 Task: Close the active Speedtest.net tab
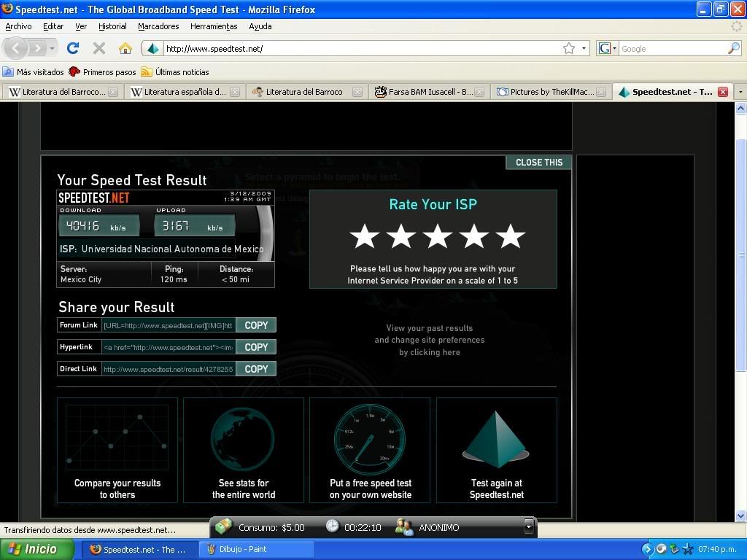click(x=723, y=92)
